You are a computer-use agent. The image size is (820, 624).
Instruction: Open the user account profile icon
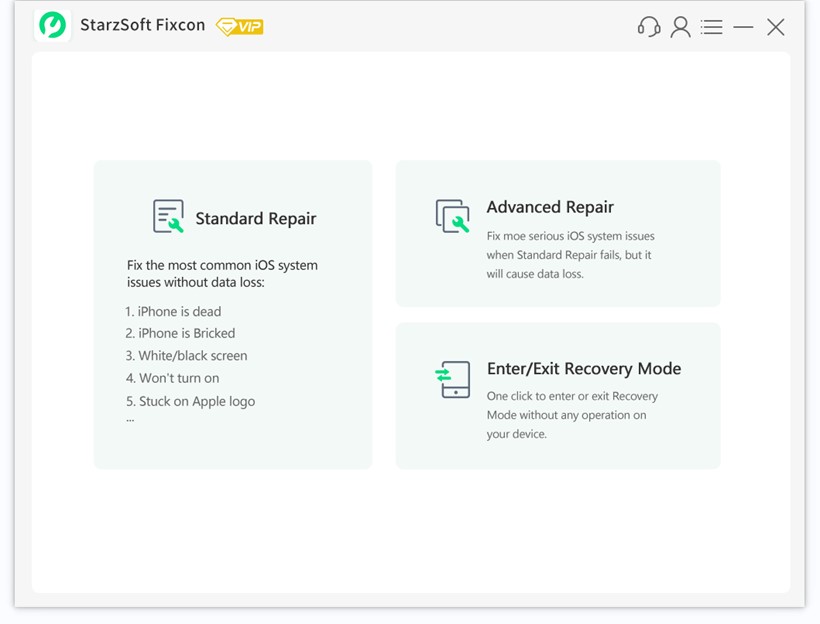click(x=680, y=27)
